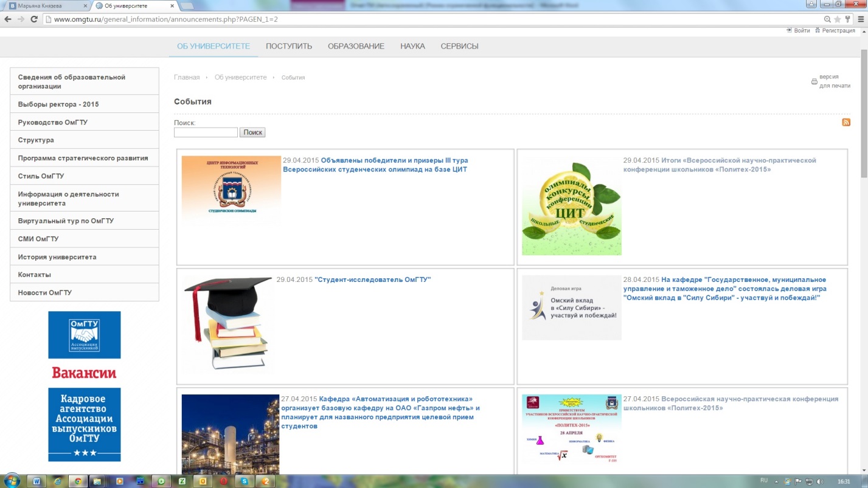Click the ЦИТ студенческие олимпиады thumbnail
The height and width of the screenshot is (488, 868).
pos(231,190)
